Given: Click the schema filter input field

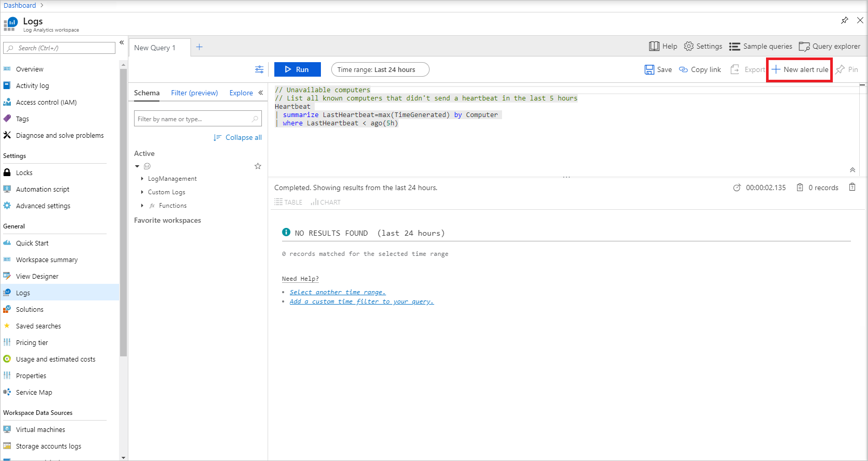Looking at the screenshot, I should point(198,119).
